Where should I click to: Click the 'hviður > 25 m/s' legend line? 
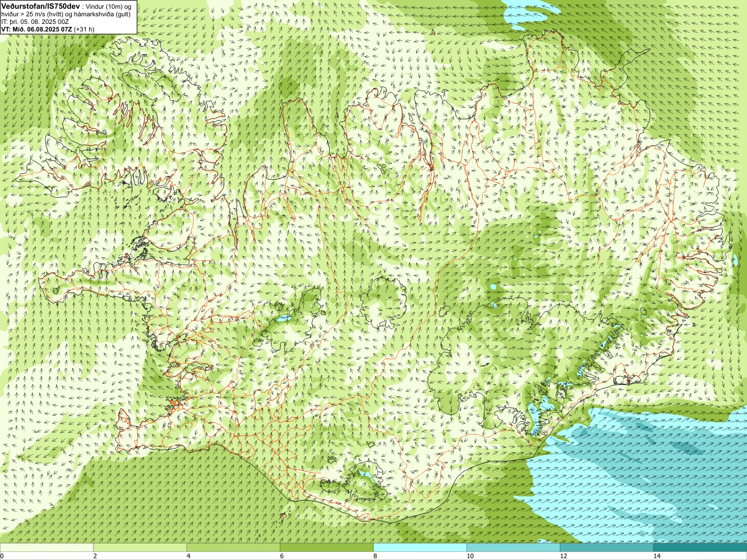[67, 13]
